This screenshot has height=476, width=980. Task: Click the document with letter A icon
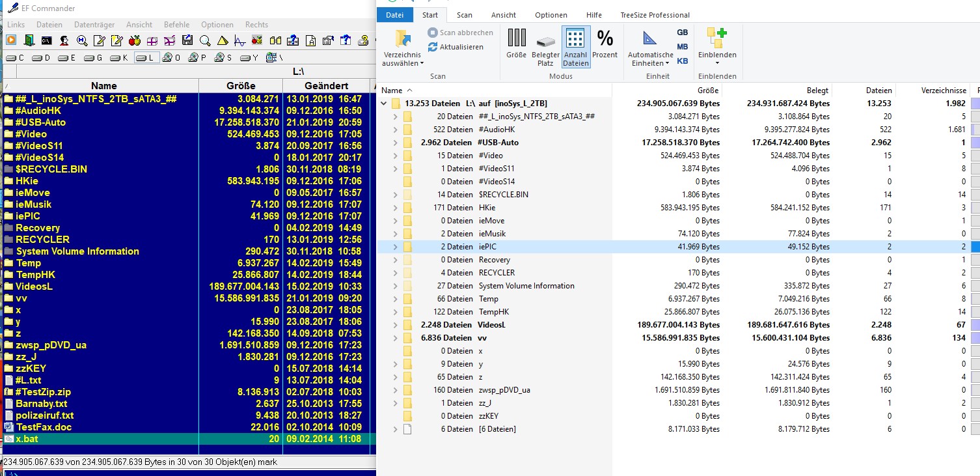tap(310, 40)
